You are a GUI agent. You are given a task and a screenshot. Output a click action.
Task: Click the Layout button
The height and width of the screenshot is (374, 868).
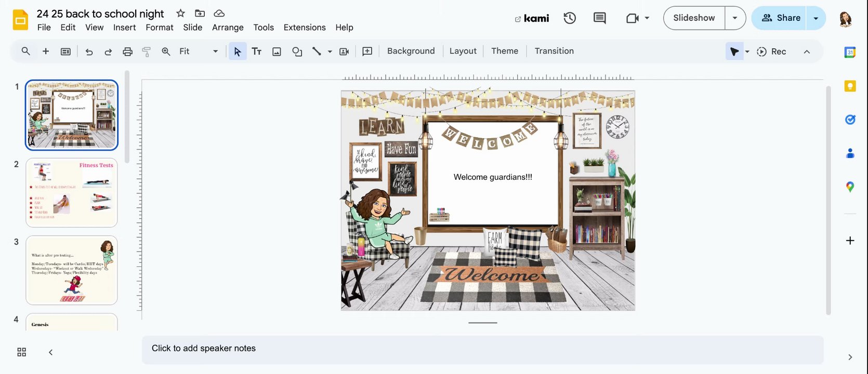point(463,51)
